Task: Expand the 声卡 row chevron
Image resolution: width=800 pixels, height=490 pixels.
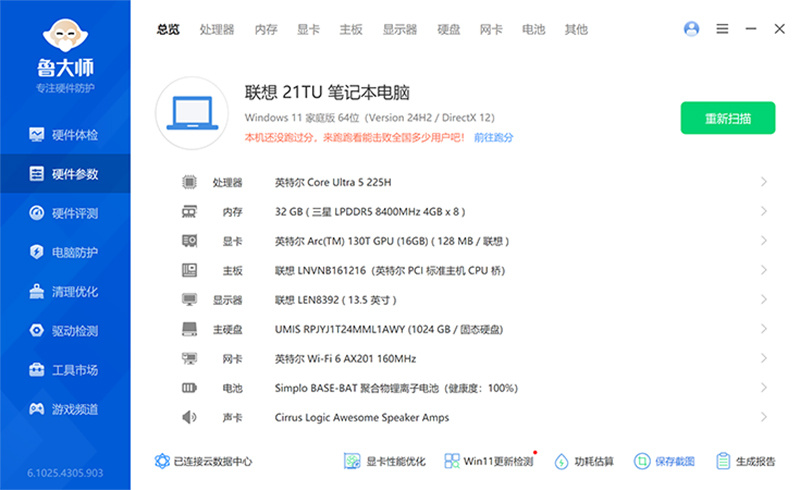Action: click(764, 417)
